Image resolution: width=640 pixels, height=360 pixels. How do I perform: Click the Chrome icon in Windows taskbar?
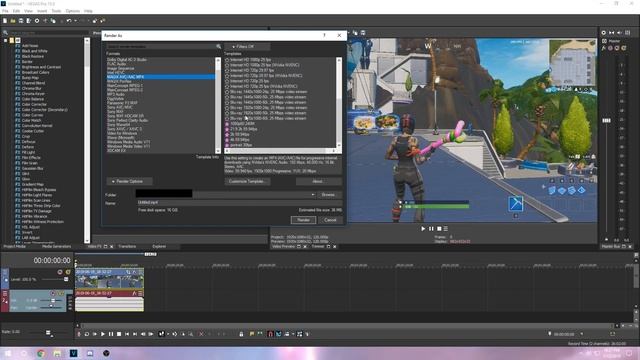pyautogui.click(x=41, y=353)
